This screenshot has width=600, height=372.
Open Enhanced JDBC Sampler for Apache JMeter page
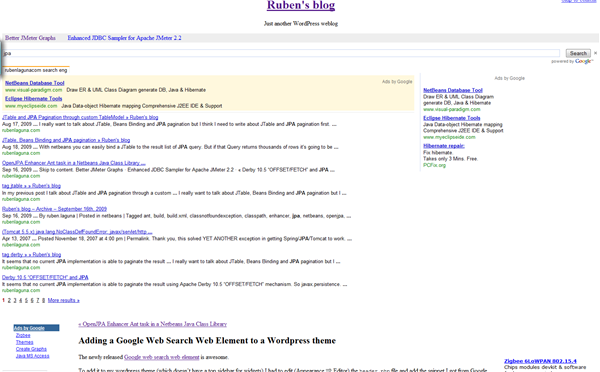point(124,38)
